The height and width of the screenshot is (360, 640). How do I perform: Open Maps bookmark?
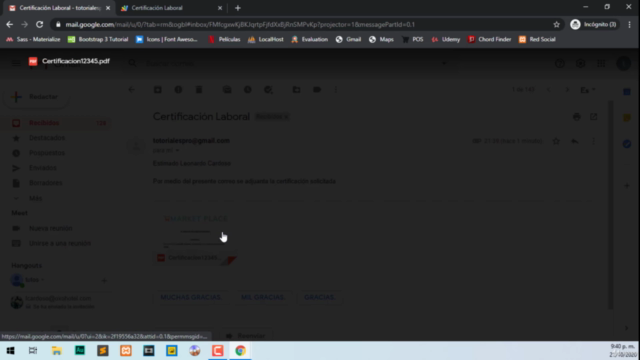381,39
